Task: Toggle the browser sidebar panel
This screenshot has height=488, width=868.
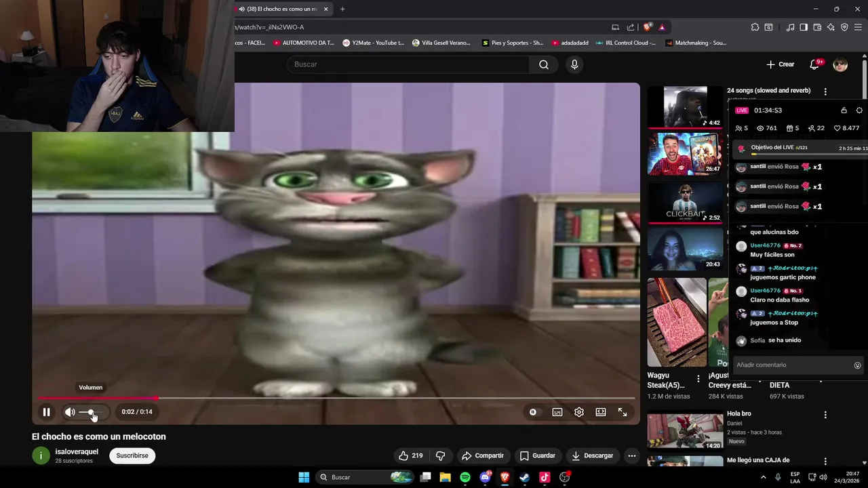Action: tap(804, 27)
